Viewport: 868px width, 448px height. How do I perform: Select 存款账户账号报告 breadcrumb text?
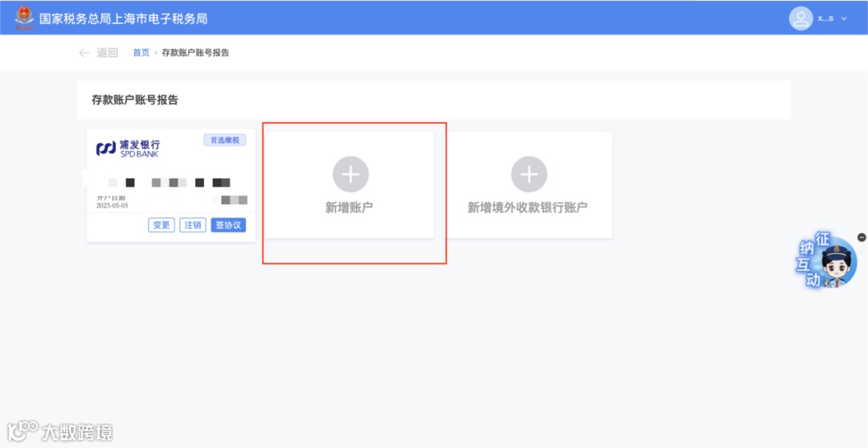click(x=195, y=53)
